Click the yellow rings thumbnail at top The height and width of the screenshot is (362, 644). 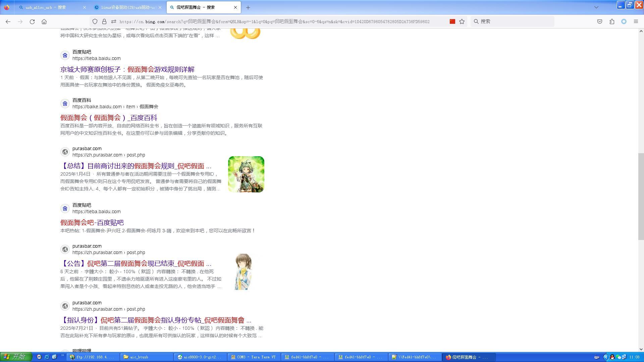(x=246, y=34)
